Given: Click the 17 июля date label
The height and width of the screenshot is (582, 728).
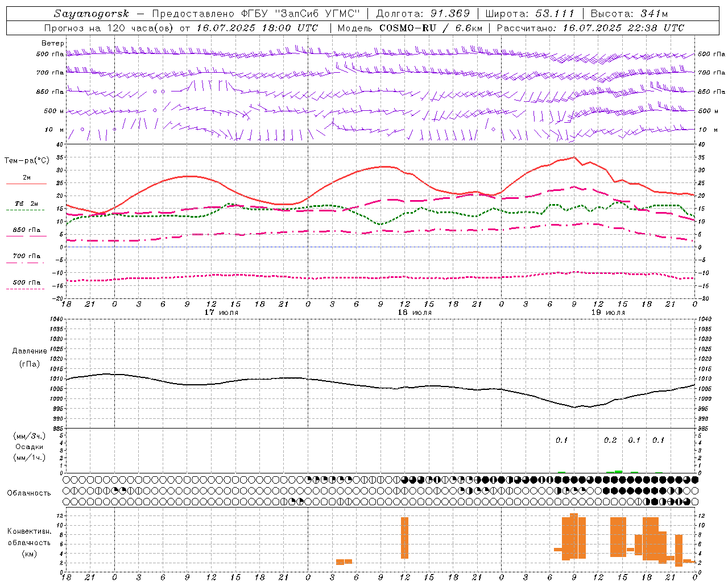Looking at the screenshot, I should (x=221, y=313).
